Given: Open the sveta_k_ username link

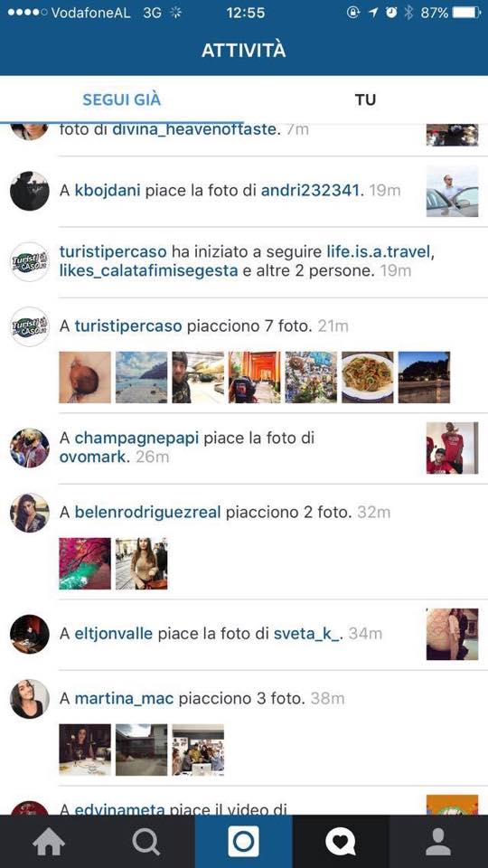Looking at the screenshot, I should click(x=308, y=633).
